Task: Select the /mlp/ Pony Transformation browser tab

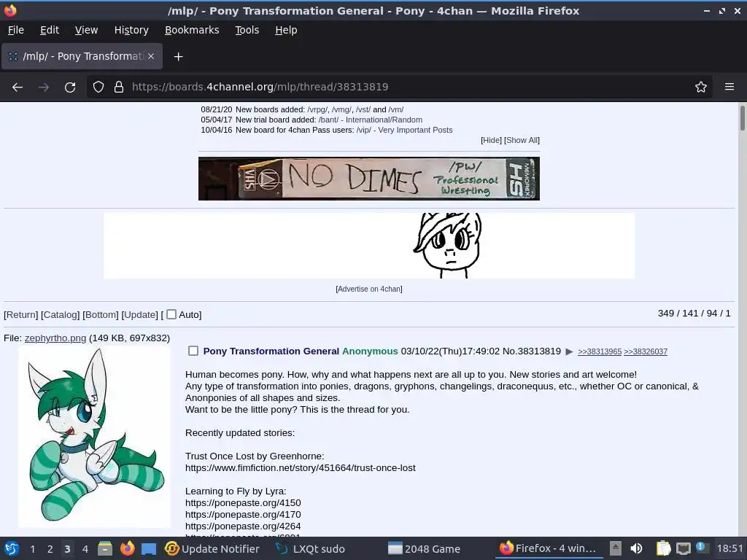Action: click(82, 56)
